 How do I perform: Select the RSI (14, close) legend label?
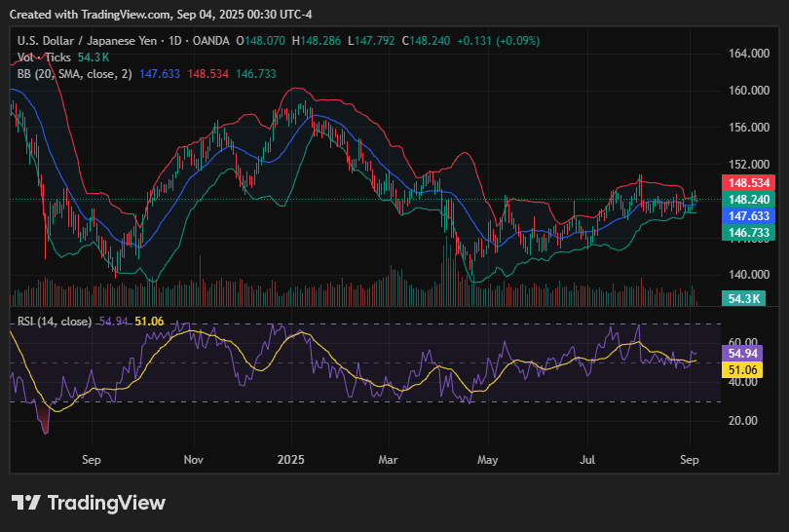tap(55, 322)
